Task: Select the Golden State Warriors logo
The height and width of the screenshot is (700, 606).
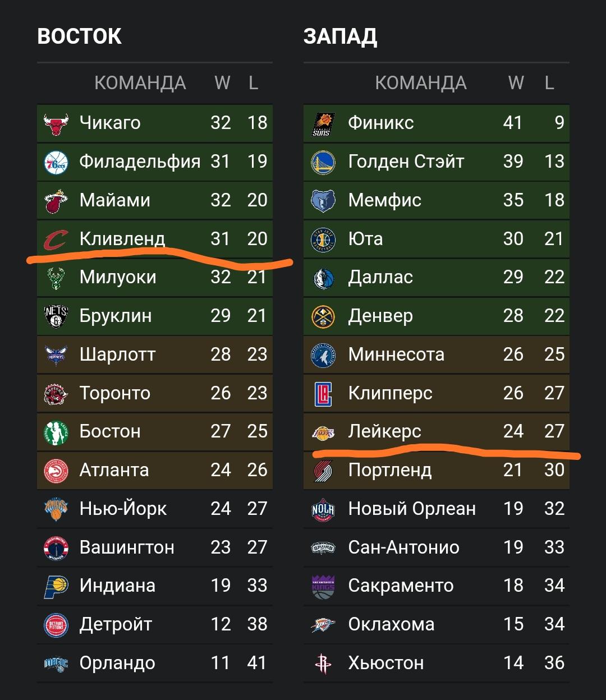Action: click(323, 163)
